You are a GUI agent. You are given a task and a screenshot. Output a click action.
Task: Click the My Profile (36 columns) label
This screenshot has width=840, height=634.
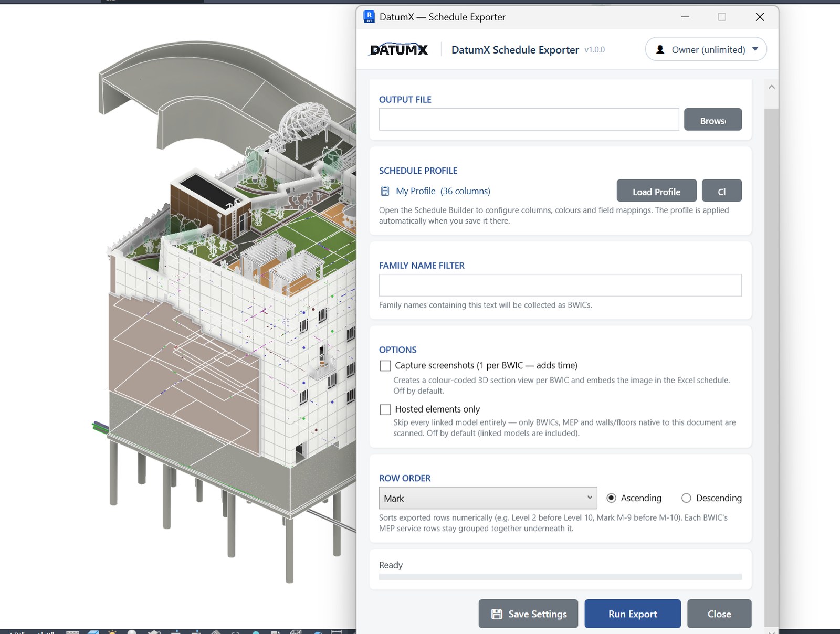pos(443,191)
